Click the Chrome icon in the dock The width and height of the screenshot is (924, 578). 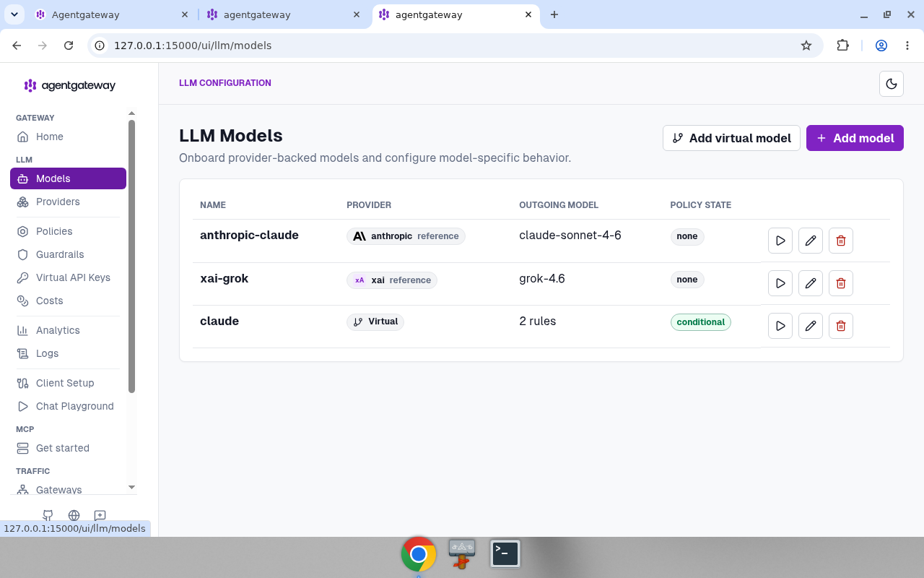(x=419, y=554)
